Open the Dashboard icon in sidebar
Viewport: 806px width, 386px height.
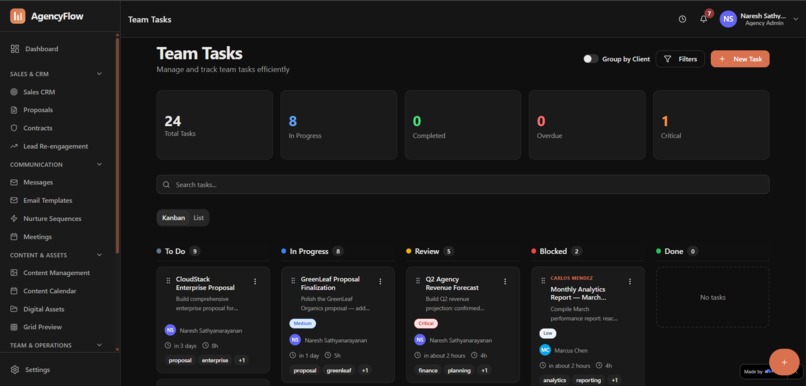point(14,49)
